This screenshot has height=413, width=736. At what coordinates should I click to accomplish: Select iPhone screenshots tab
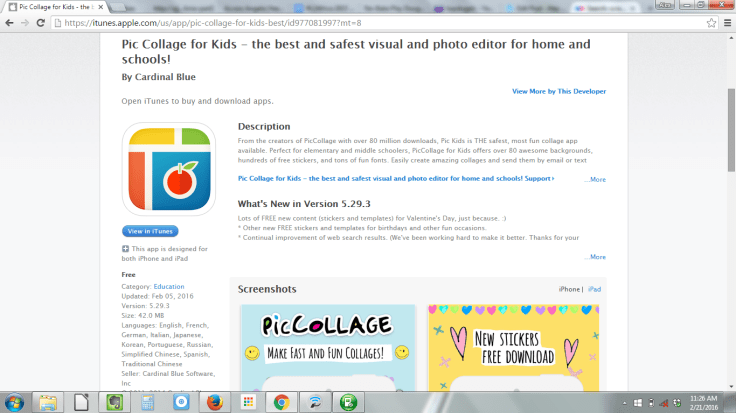568,289
